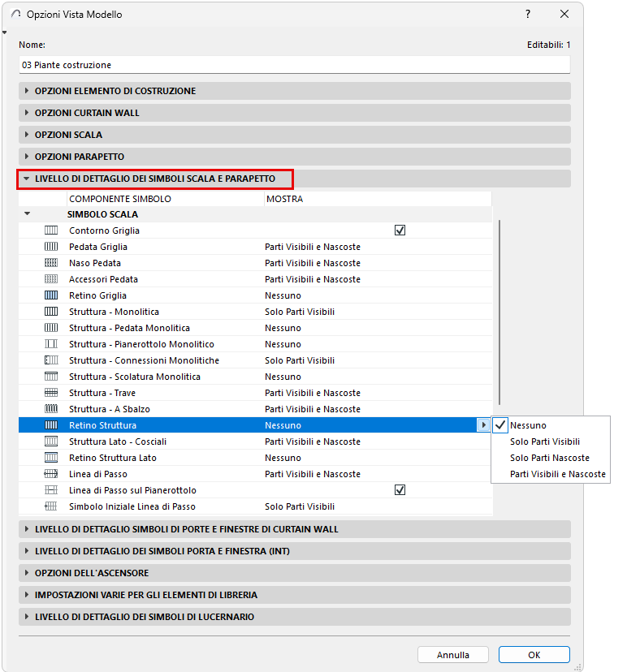627x672 pixels.
Task: Choose Solo Parti Nascoste in popup menu
Action: pyautogui.click(x=551, y=458)
